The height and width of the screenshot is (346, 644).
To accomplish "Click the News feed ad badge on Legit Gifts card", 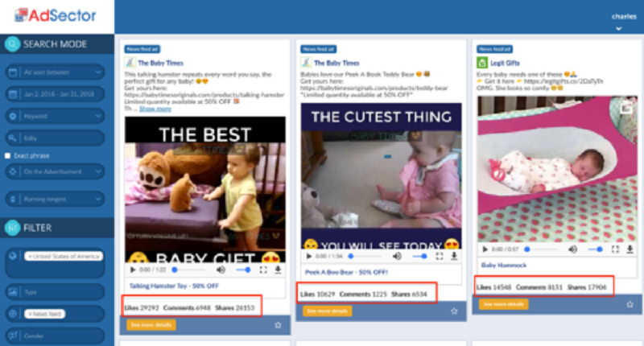I will click(x=494, y=49).
